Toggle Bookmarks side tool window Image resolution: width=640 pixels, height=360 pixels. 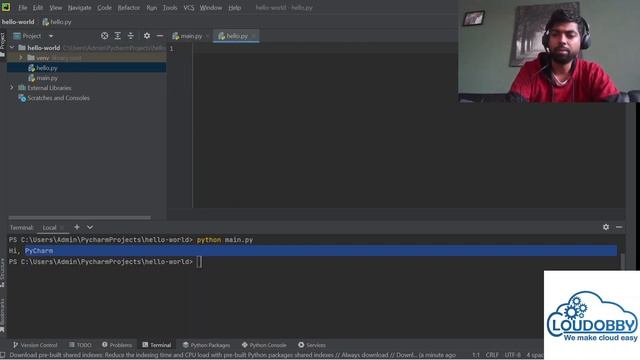[x=3, y=316]
